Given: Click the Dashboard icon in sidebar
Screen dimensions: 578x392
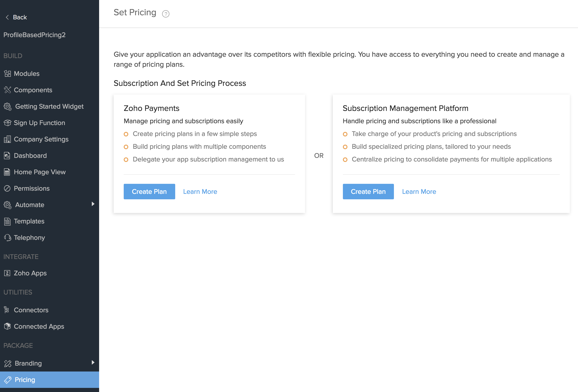Looking at the screenshot, I should [7, 156].
